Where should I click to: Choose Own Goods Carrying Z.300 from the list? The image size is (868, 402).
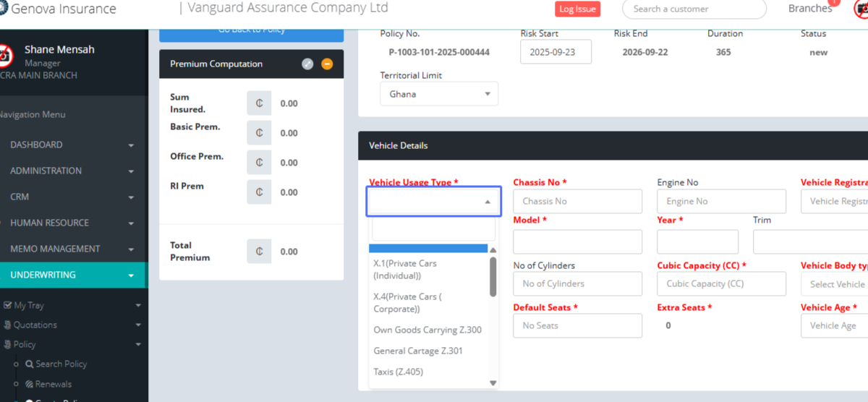427,330
